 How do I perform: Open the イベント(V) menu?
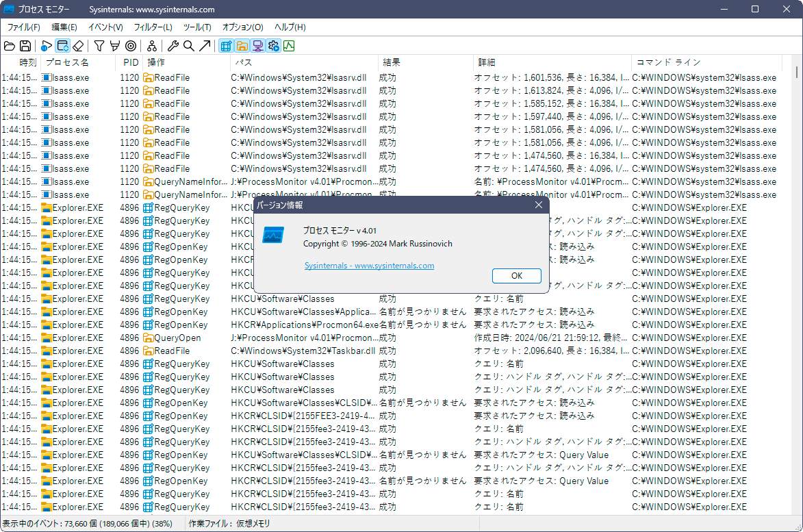click(x=105, y=27)
